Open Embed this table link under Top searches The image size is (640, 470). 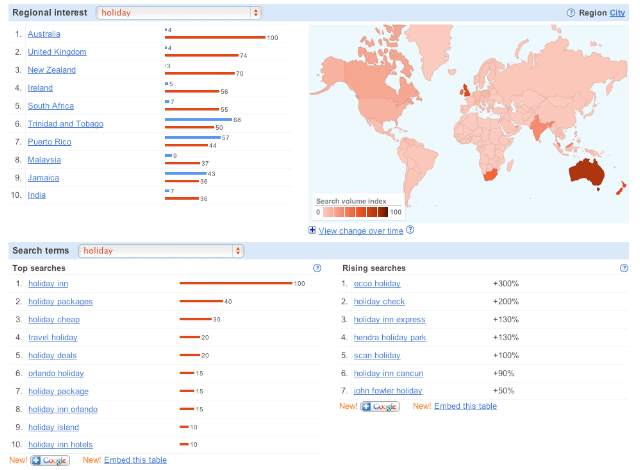pyautogui.click(x=136, y=460)
